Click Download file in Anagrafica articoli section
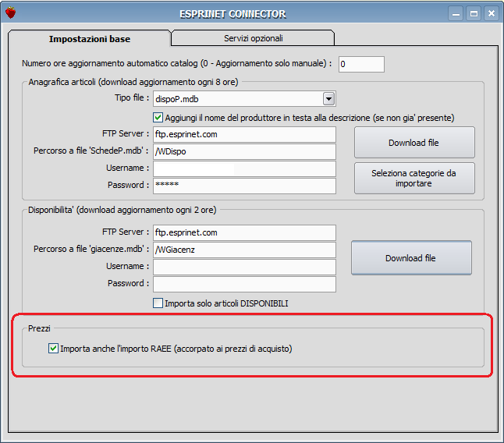This screenshot has height=443, width=504. point(414,142)
